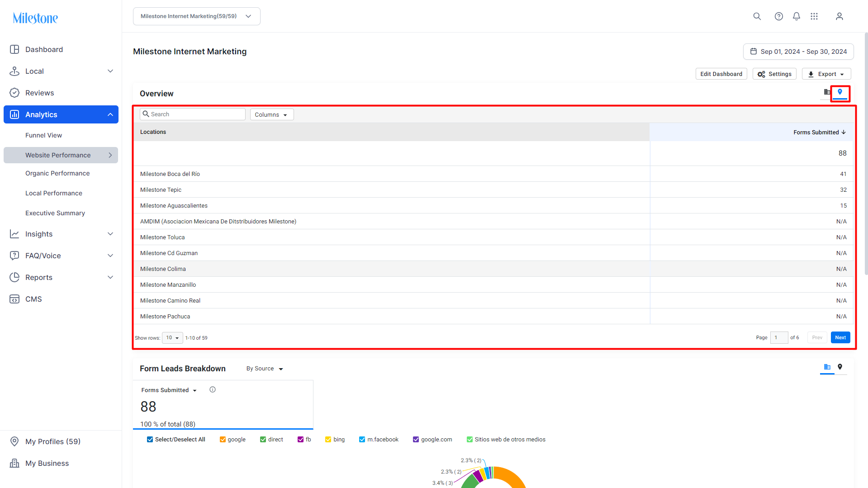The width and height of the screenshot is (868, 488).
Task: Click the Page number input field
Action: tap(779, 337)
